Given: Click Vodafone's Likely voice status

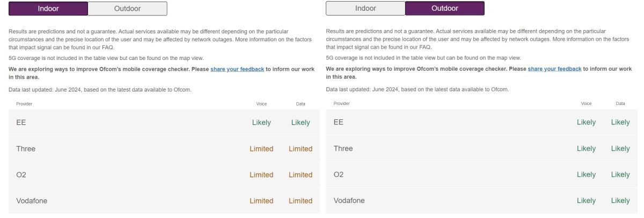Looking at the screenshot, I should (x=586, y=201).
